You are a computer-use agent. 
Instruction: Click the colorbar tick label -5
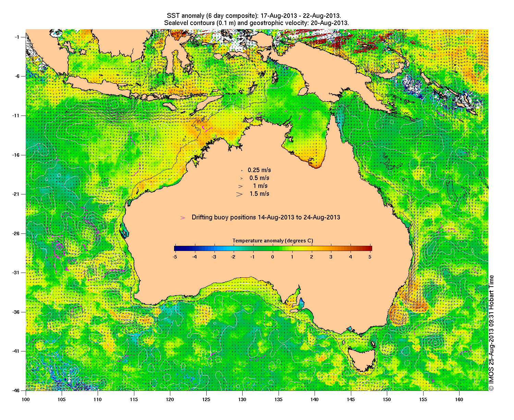pyautogui.click(x=175, y=256)
